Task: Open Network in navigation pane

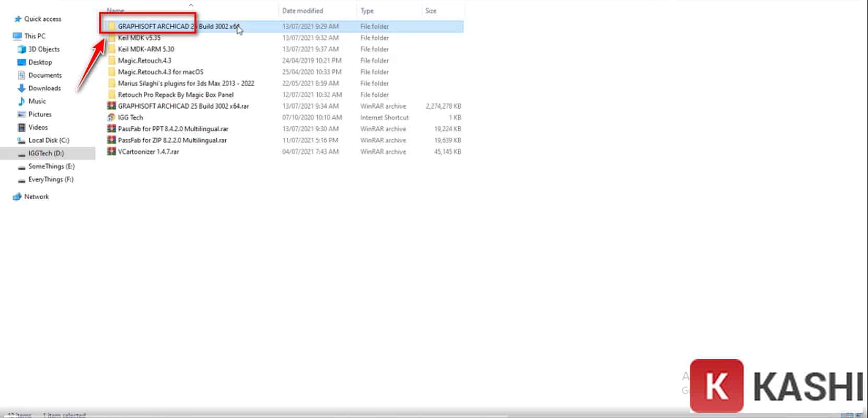Action: click(37, 197)
